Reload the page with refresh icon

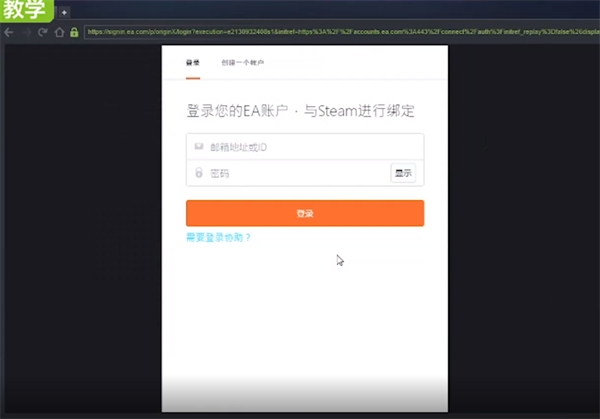(42, 32)
